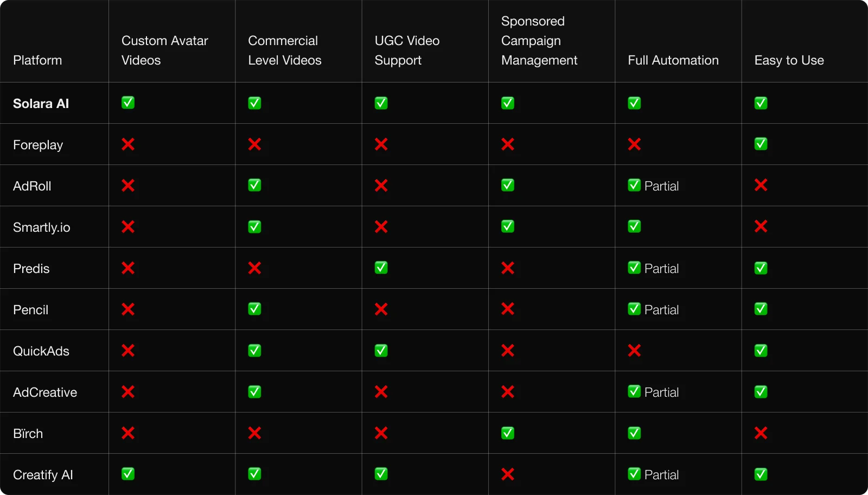Click Birch's Sponsored Campaign Management checkmark
This screenshot has width=868, height=495.
pyautogui.click(x=508, y=433)
